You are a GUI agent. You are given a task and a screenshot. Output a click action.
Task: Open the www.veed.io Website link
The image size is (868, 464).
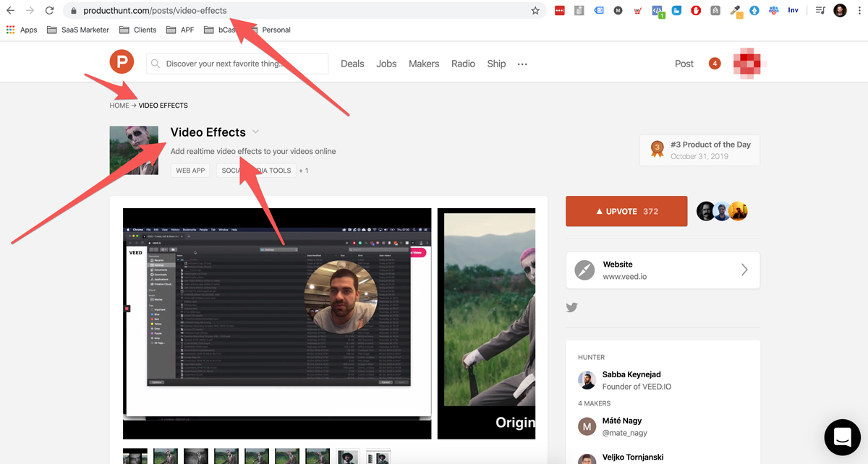(663, 270)
